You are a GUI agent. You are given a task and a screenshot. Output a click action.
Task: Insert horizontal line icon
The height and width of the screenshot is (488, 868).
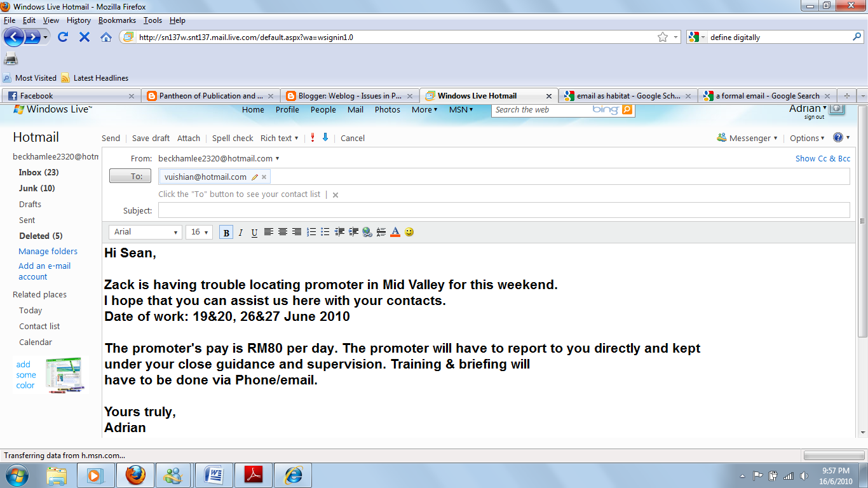(381, 232)
